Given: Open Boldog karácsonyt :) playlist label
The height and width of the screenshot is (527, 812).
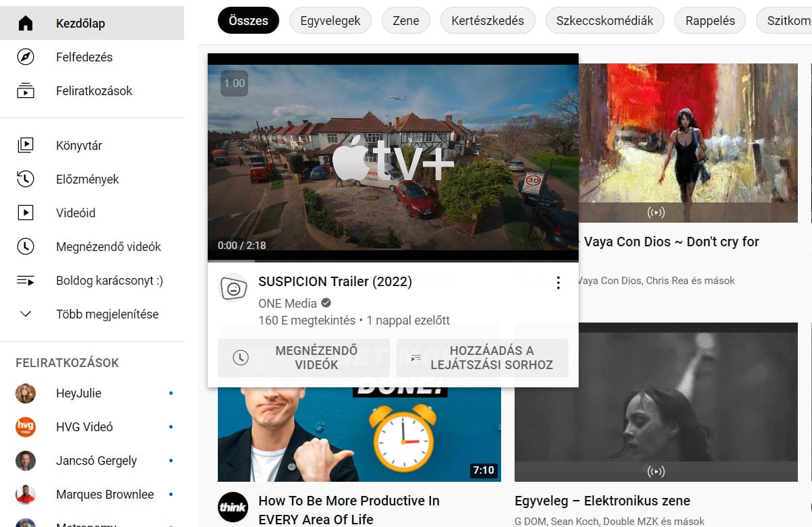Looking at the screenshot, I should (109, 280).
